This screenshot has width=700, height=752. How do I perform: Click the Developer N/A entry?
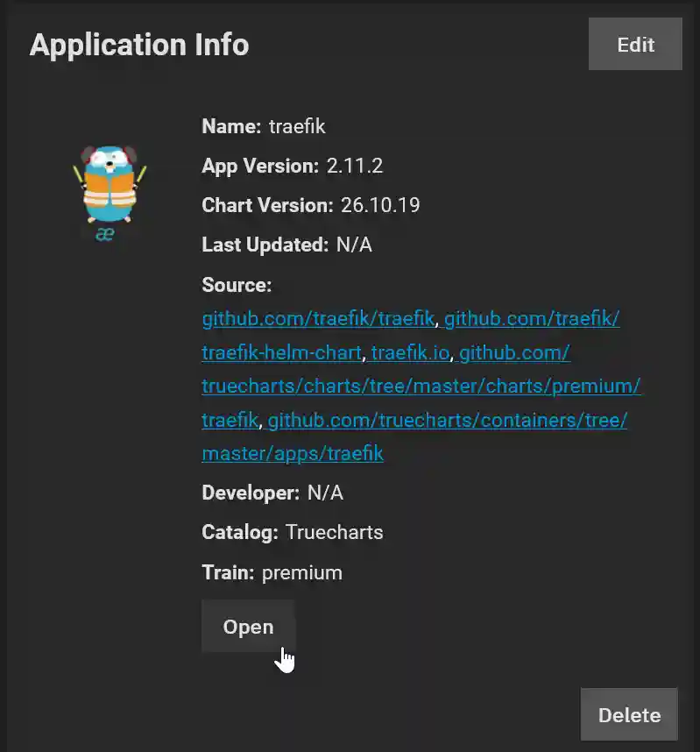pyautogui.click(x=326, y=493)
